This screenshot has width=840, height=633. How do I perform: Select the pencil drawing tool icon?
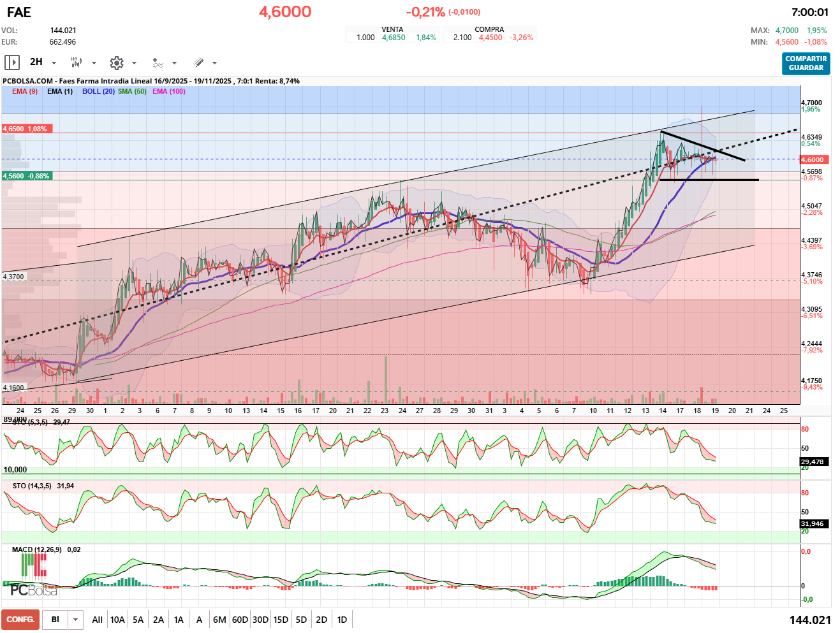pyautogui.click(x=198, y=62)
